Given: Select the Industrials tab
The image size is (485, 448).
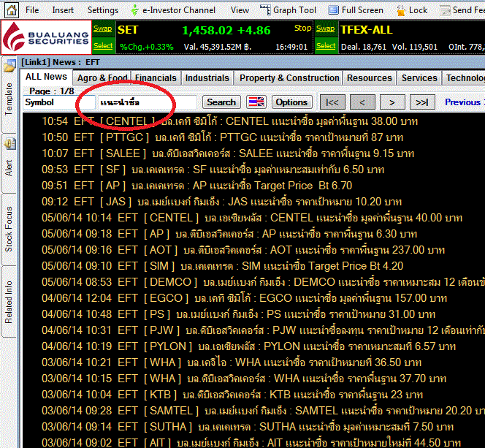Looking at the screenshot, I should click(207, 77).
